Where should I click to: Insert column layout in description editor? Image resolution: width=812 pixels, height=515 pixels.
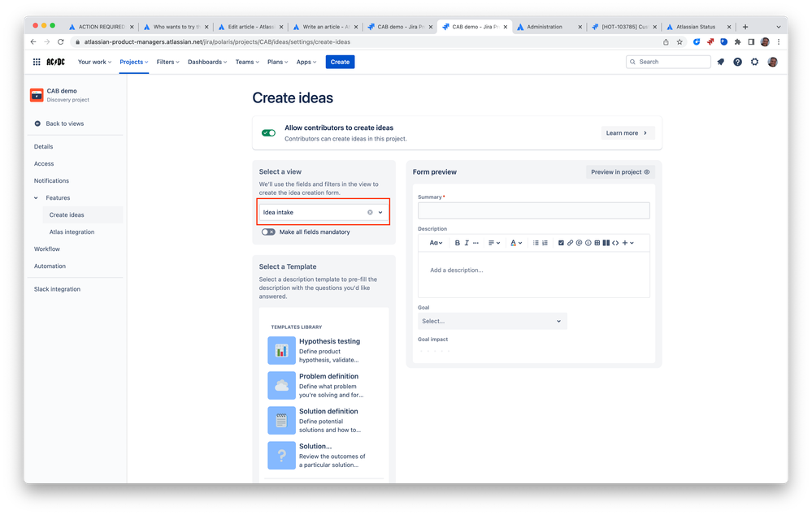pos(606,243)
